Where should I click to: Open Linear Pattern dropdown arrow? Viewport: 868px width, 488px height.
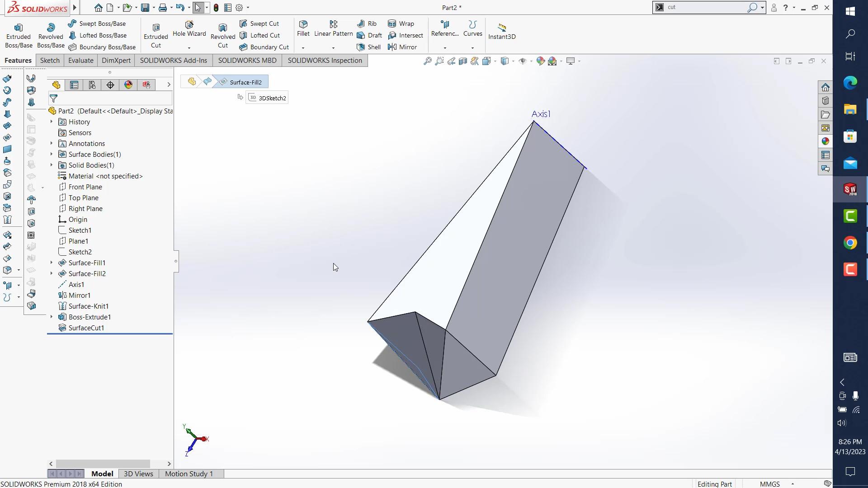coord(333,47)
